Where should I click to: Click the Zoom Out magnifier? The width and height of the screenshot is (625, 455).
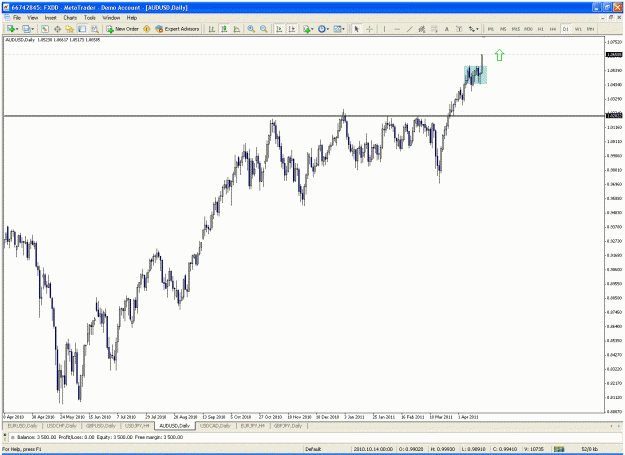pyautogui.click(x=263, y=29)
